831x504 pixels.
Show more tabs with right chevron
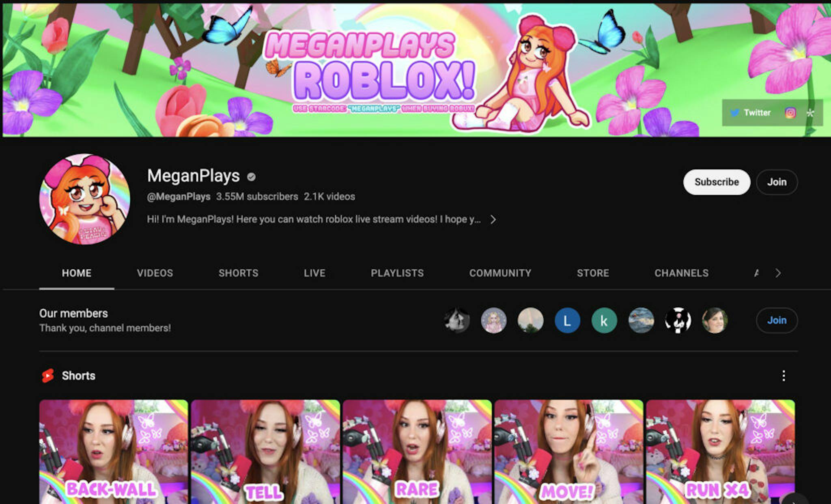point(778,273)
